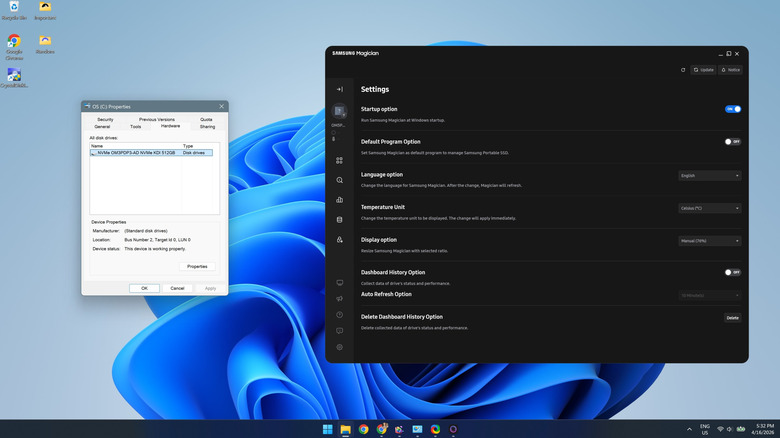Open the chat feedback icon in sidebar
Image resolution: width=780 pixels, height=438 pixels.
(339, 331)
